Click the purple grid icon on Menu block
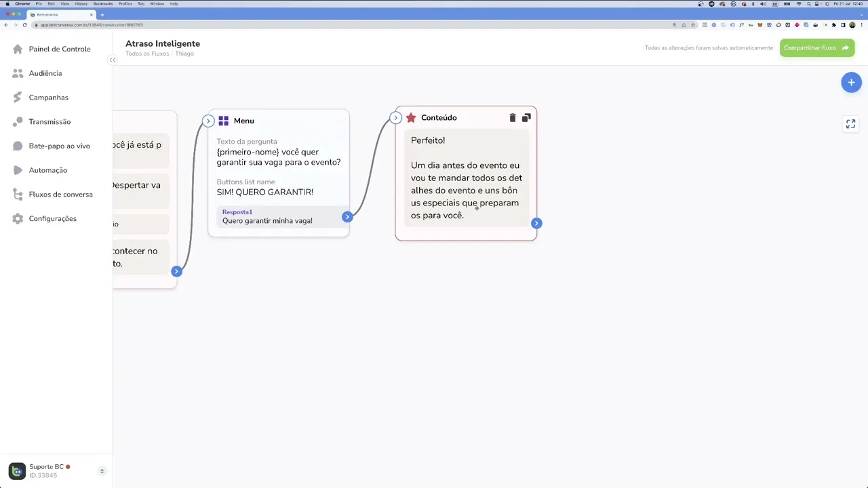Screen dimensions: 868x488 tap(224, 121)
